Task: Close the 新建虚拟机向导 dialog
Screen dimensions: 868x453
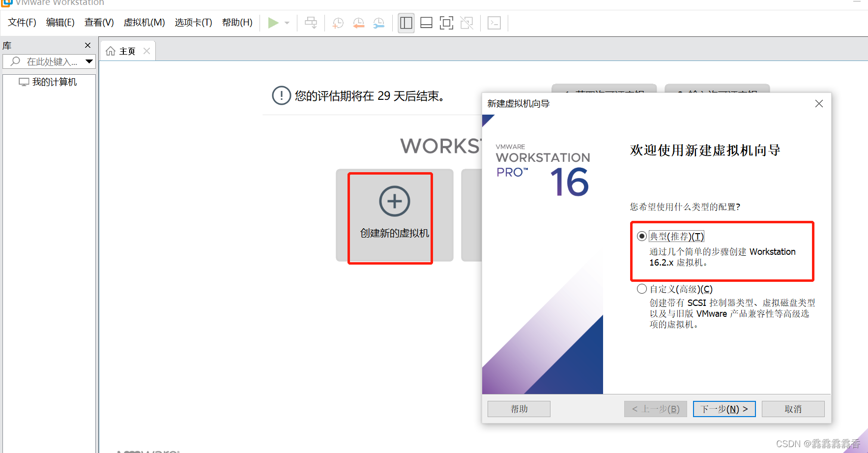Action: pos(819,103)
